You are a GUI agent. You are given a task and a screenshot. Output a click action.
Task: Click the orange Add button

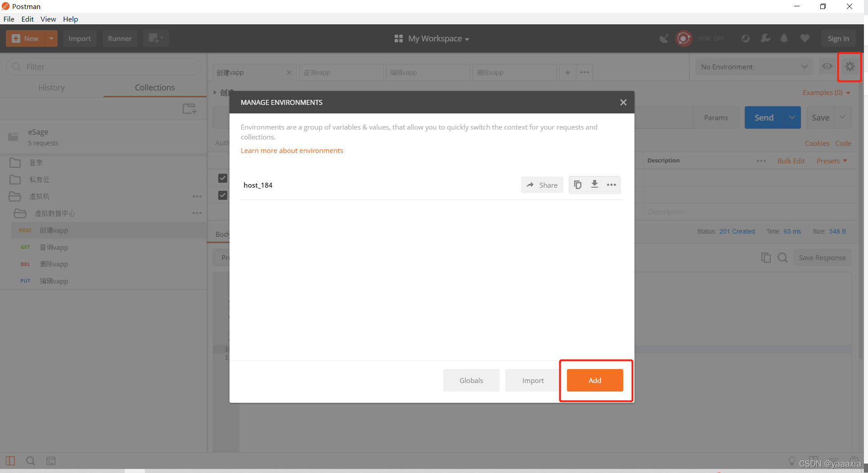595,380
